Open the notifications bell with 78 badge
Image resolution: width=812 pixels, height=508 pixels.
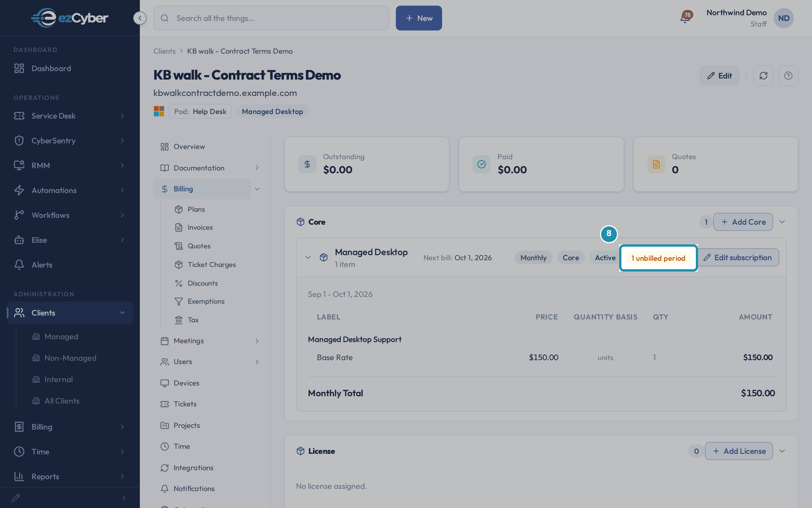click(685, 17)
